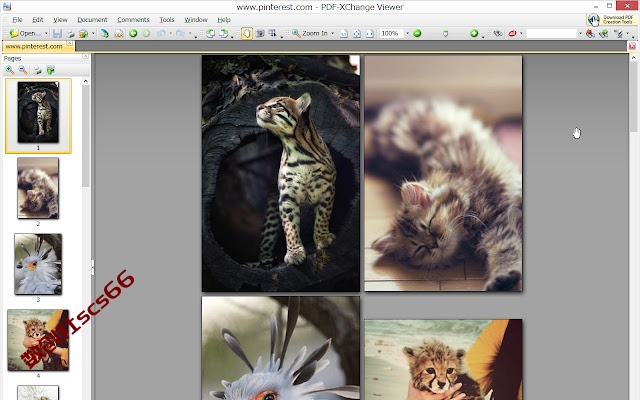Click the Print icon in main toolbar
The width and height of the screenshot is (640, 400).
click(x=70, y=33)
